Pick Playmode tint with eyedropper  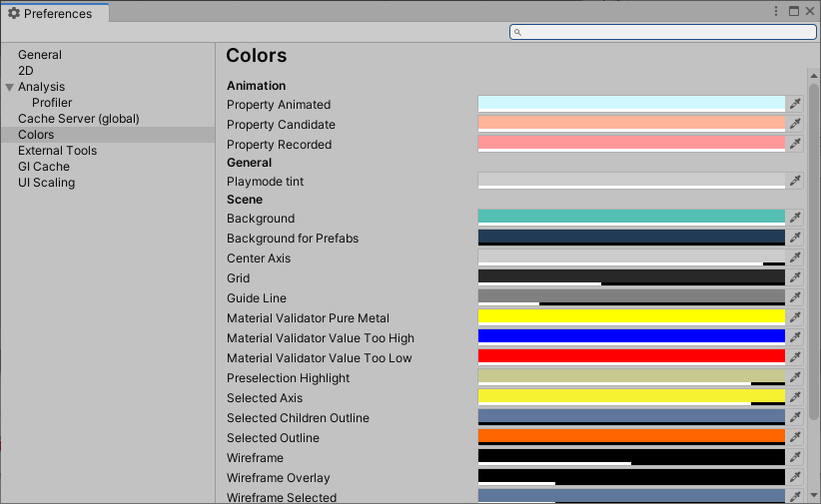pyautogui.click(x=795, y=181)
